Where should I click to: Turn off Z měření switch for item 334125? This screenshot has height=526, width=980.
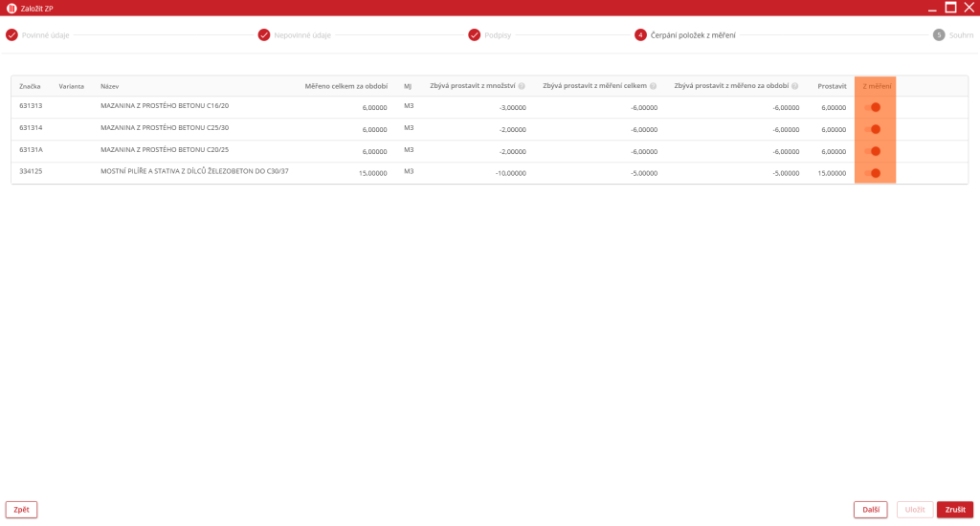[x=872, y=173]
